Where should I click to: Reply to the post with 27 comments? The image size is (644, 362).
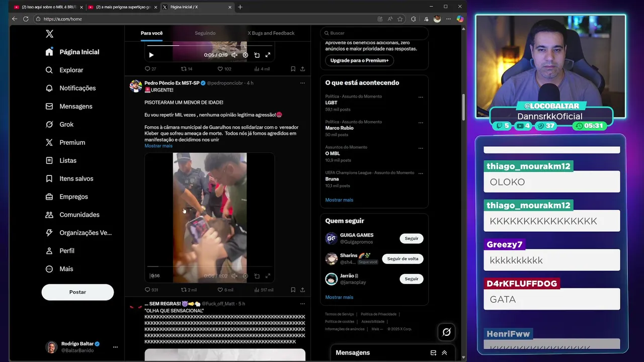(150, 69)
